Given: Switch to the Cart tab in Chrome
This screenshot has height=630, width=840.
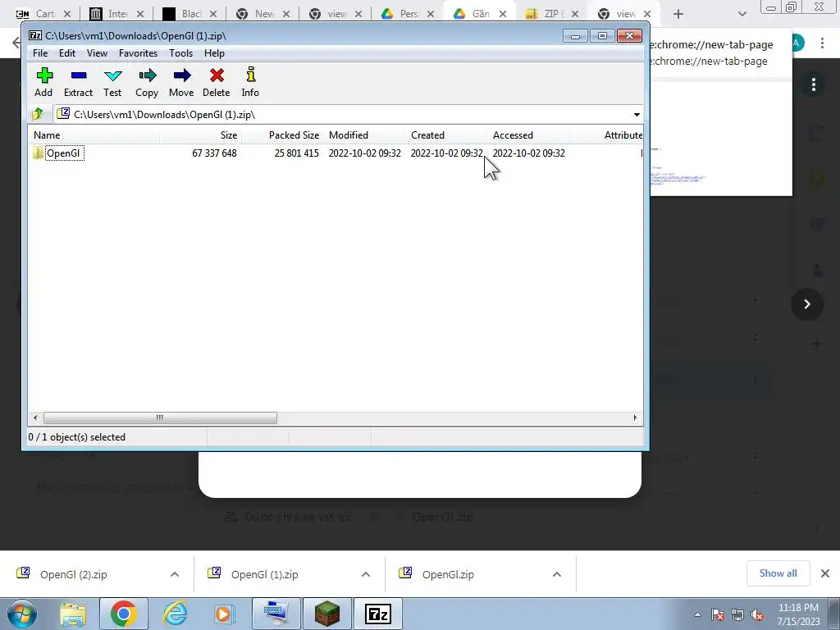Looking at the screenshot, I should point(45,14).
